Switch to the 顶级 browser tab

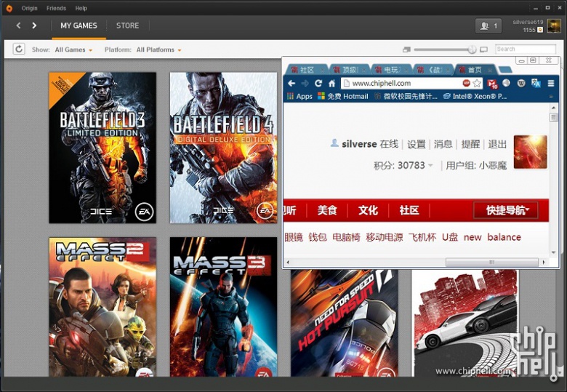coord(350,69)
